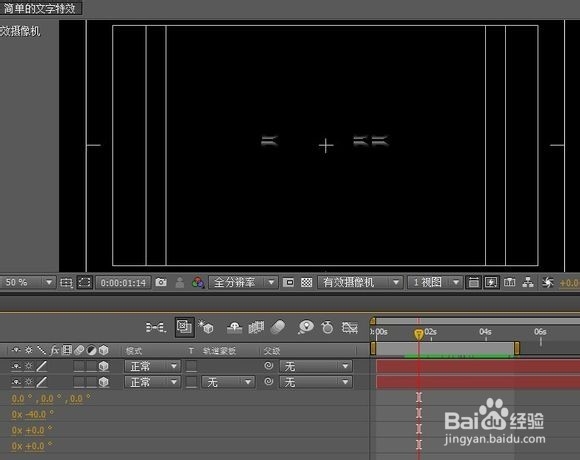Click the 0:00:01:14 current time display

[x=123, y=283]
